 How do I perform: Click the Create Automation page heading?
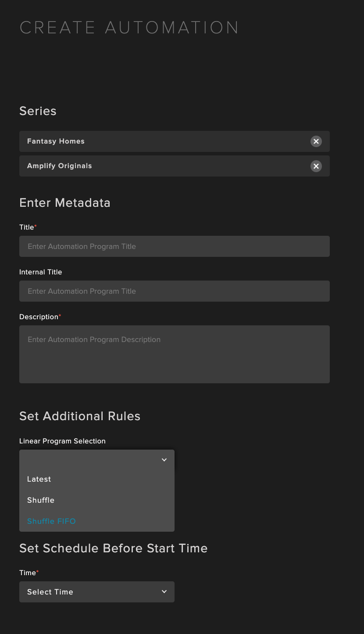pyautogui.click(x=129, y=28)
